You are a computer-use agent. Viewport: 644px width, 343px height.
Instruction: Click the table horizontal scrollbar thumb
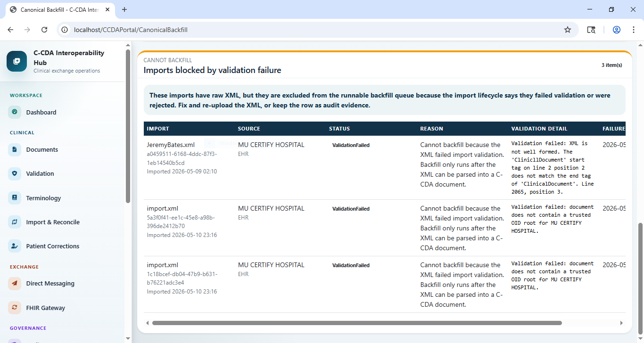(357, 323)
